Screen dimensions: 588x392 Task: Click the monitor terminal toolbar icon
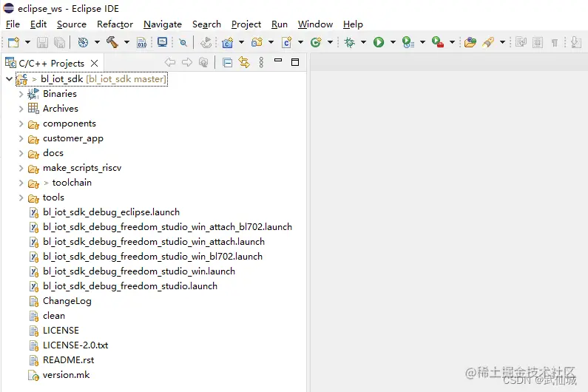pyautogui.click(x=163, y=42)
